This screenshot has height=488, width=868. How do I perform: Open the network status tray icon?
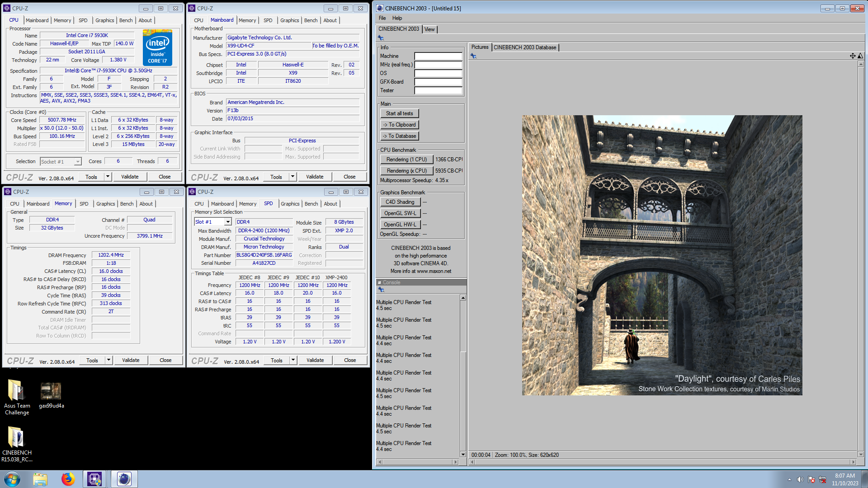822,479
